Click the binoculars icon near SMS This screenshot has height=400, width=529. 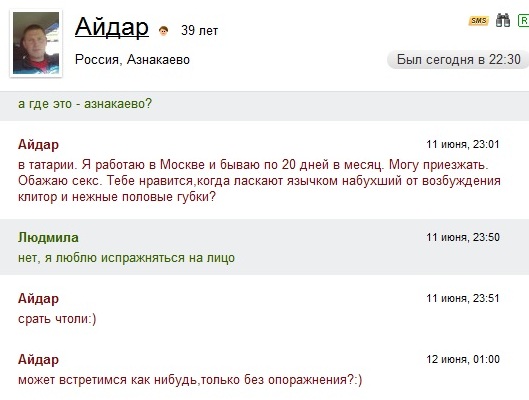pos(503,20)
